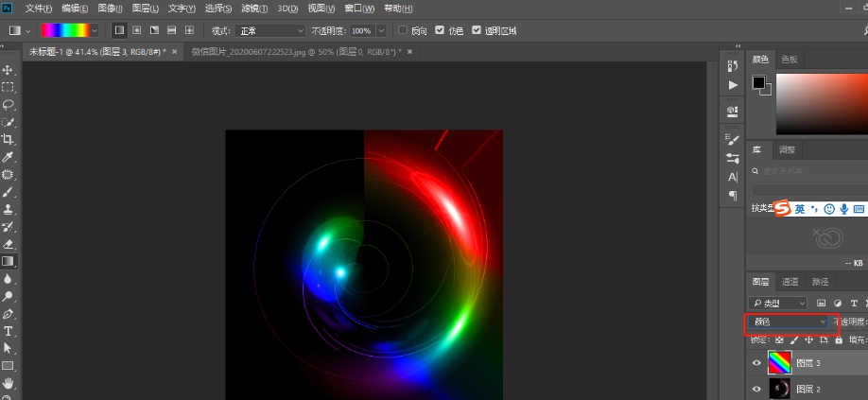This screenshot has height=400, width=868.
Task: Open the 模式 blend mode dropdown in options bar
Action: point(270,30)
